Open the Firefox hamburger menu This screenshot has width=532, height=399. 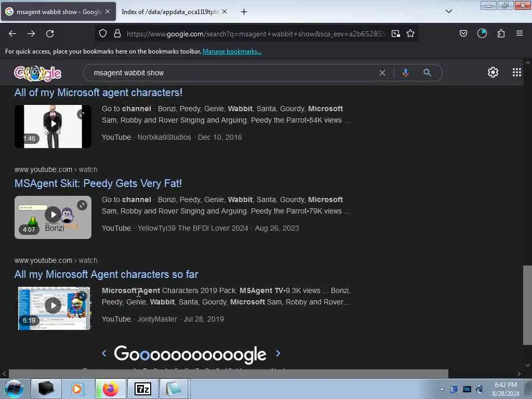coord(520,33)
